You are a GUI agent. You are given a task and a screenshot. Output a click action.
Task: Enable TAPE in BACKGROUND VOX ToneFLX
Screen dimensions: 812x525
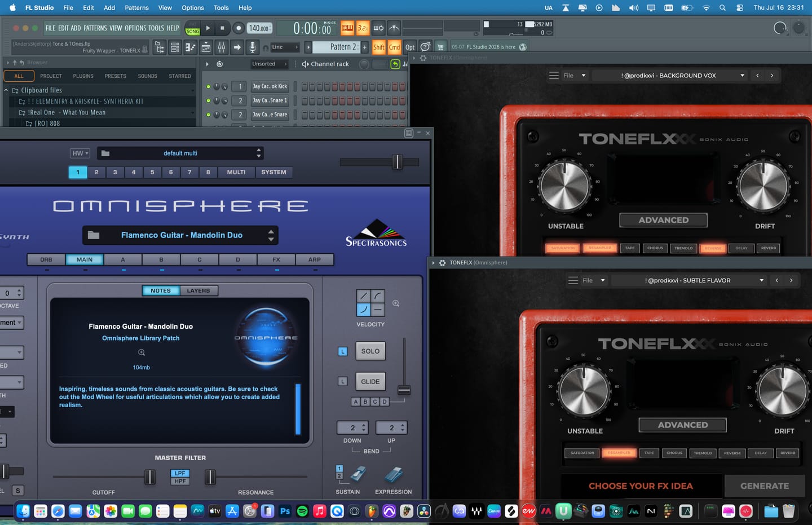[x=630, y=248]
